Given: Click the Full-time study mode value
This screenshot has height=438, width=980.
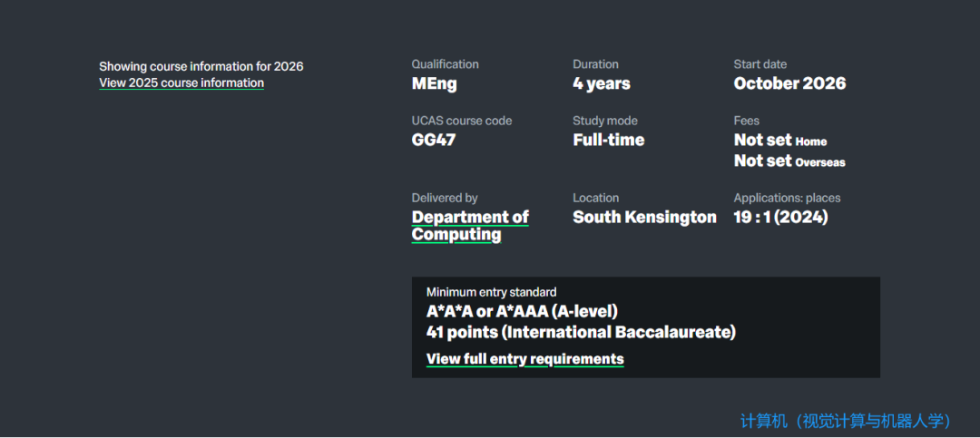Looking at the screenshot, I should [608, 141].
